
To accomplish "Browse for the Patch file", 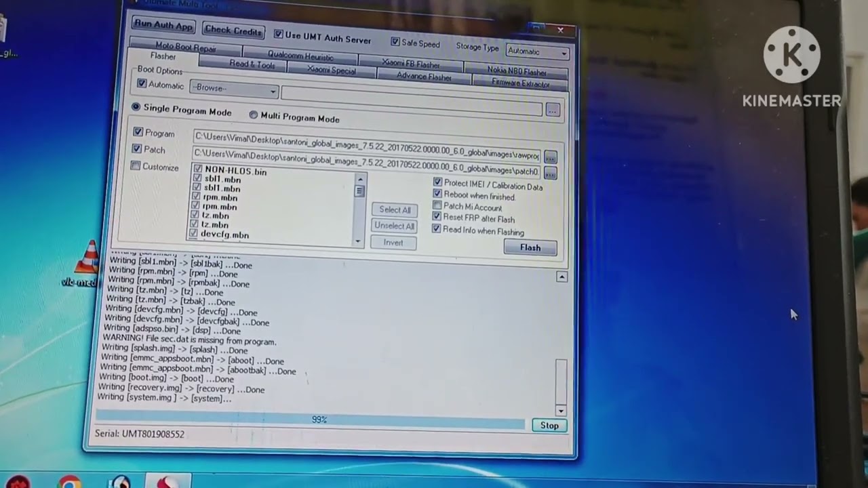I will click(550, 173).
